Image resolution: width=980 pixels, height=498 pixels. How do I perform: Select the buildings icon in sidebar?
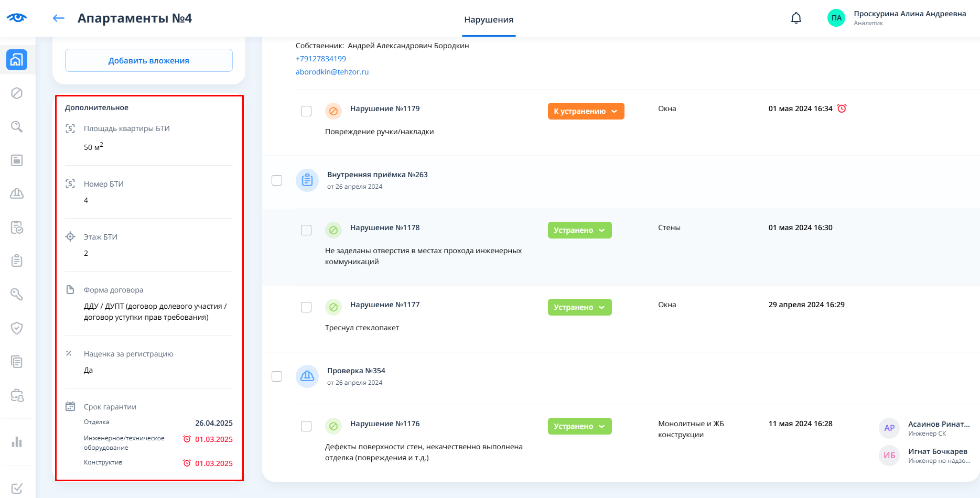pos(17,60)
